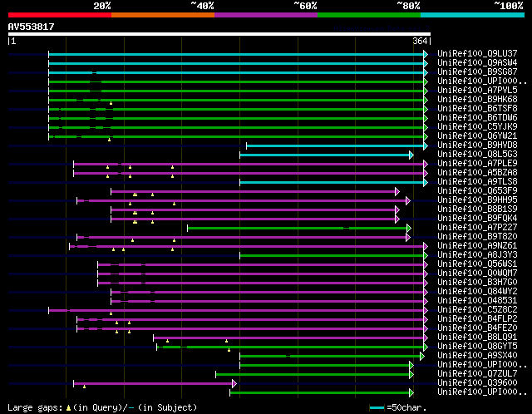Click the query end position 364
Viewport: 532px width, 414px height.
[x=420, y=41]
